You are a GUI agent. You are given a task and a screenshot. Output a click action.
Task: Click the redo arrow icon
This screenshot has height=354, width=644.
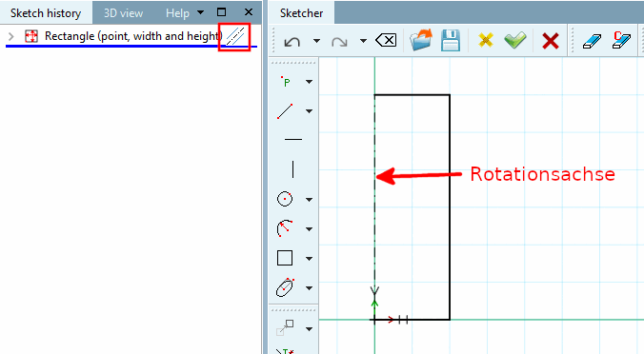[339, 42]
